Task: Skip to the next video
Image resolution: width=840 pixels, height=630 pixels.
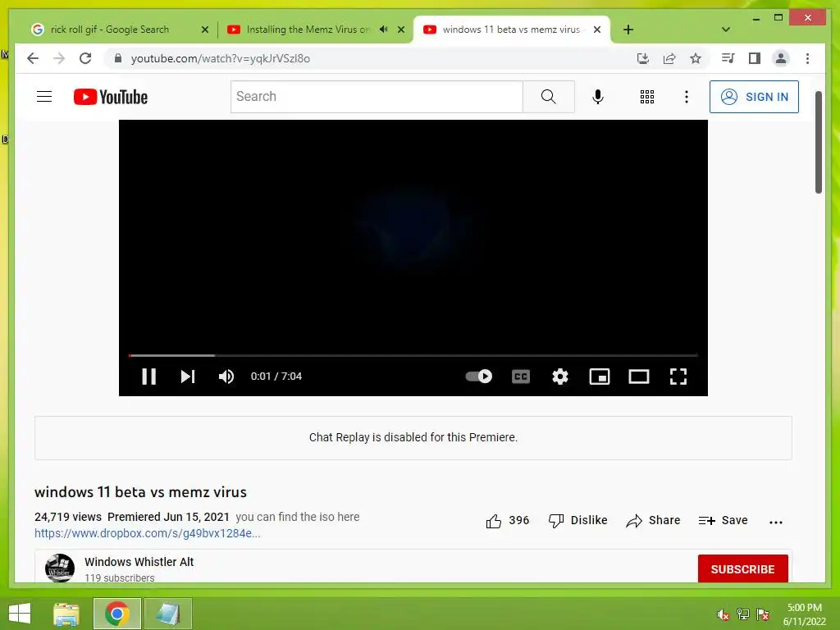Action: (x=188, y=377)
